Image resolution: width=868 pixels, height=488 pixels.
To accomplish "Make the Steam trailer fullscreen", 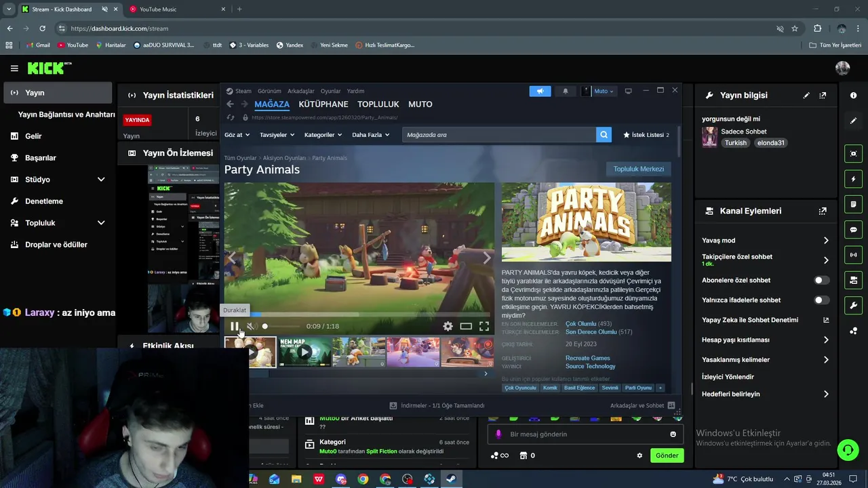I will [484, 326].
